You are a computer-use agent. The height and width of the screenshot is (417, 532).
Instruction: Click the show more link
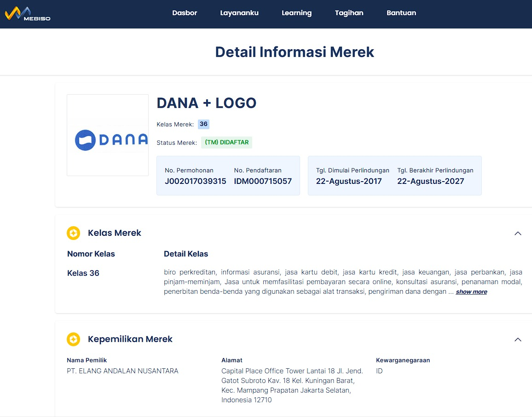pyautogui.click(x=471, y=292)
